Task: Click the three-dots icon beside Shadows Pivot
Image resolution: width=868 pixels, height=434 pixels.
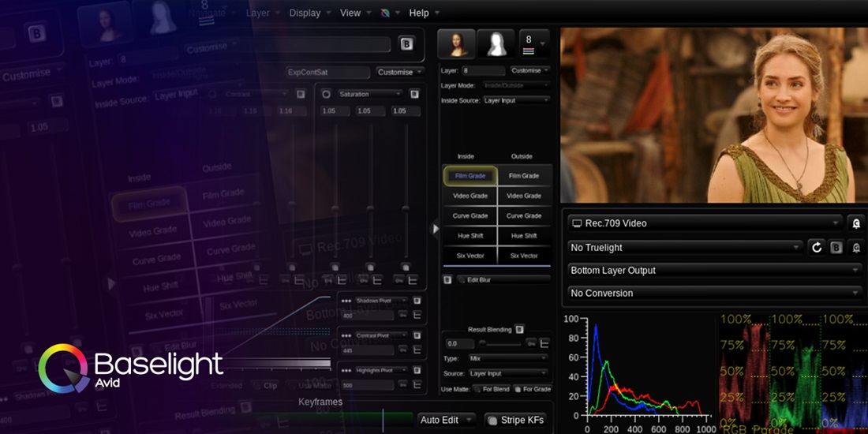Action: tap(345, 301)
